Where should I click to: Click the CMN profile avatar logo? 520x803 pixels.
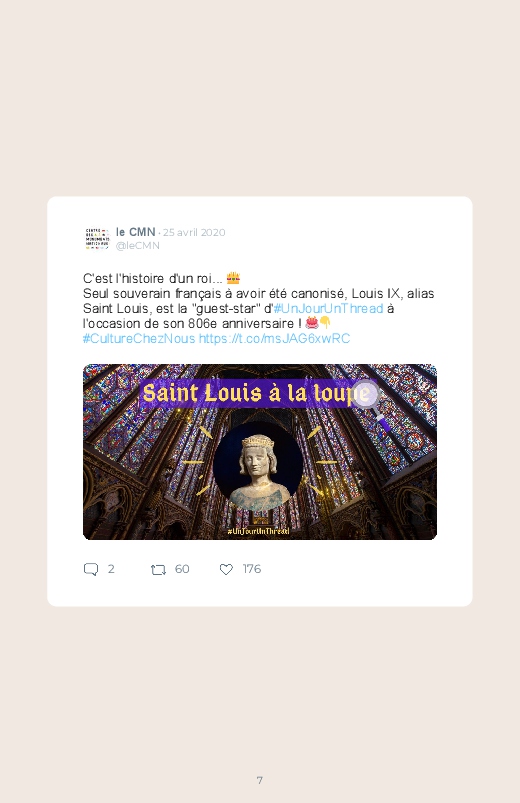97,239
